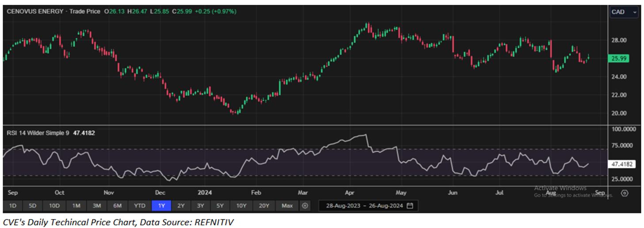644x228 pixels.
Task: Click the Dec timeline label
Action: coord(160,193)
